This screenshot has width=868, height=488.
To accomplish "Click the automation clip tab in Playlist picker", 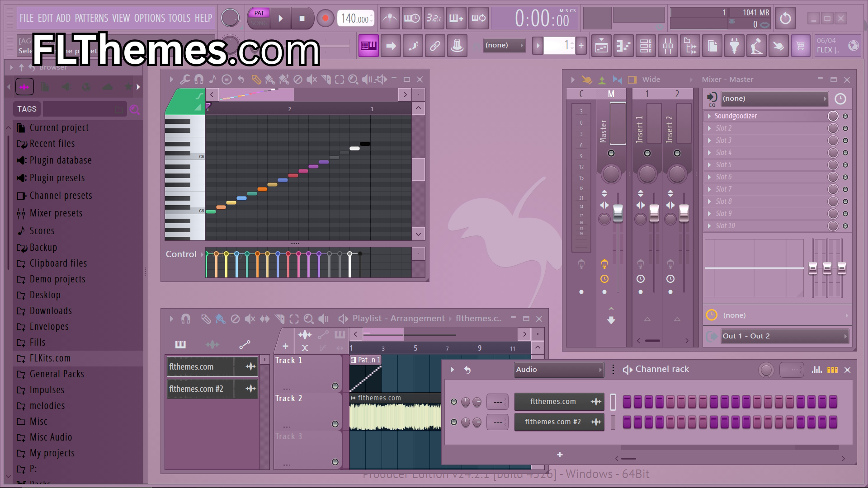I will pos(245,345).
